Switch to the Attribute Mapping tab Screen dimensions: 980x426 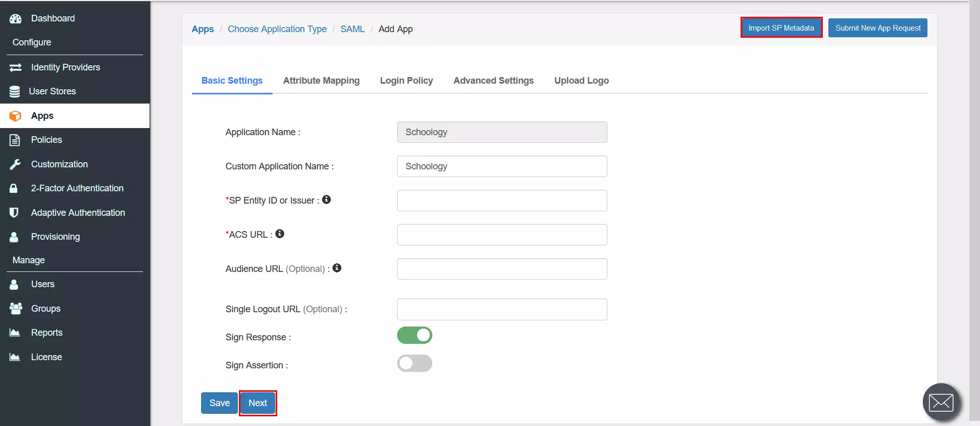[322, 81]
